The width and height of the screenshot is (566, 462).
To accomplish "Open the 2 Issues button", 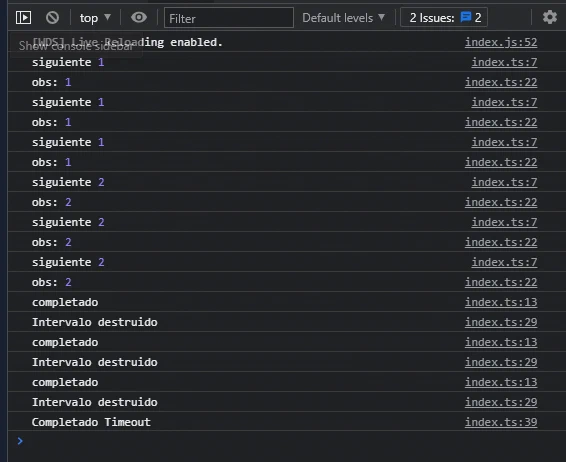I will (444, 17).
